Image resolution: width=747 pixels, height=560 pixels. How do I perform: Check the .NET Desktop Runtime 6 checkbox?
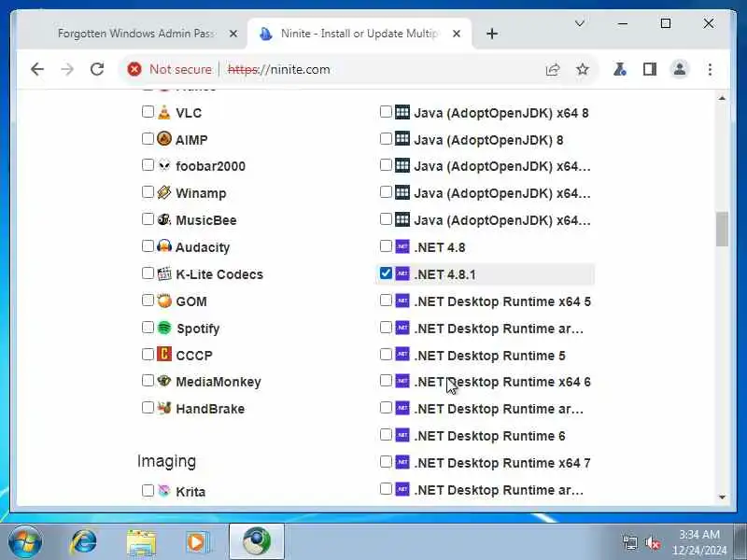pyautogui.click(x=386, y=434)
